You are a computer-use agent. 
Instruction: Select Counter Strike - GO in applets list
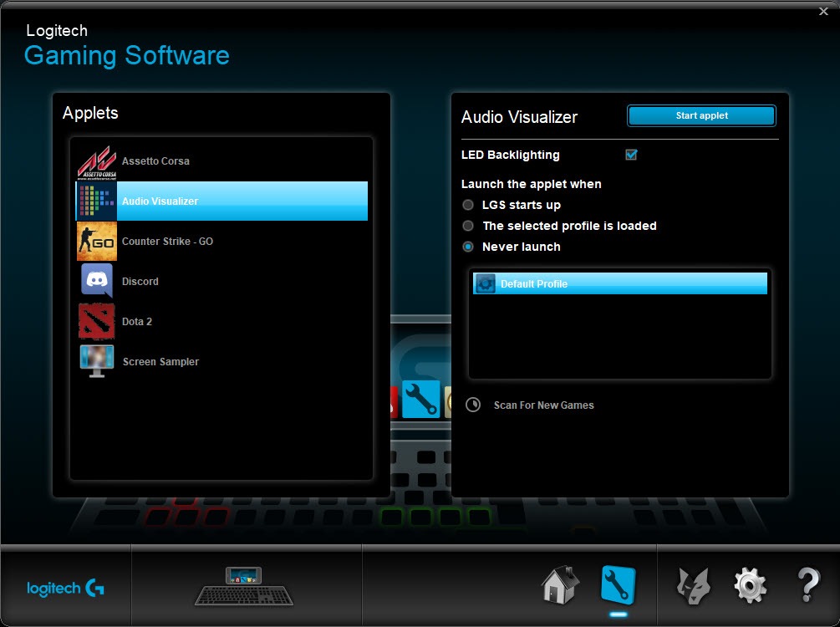pyautogui.click(x=221, y=241)
